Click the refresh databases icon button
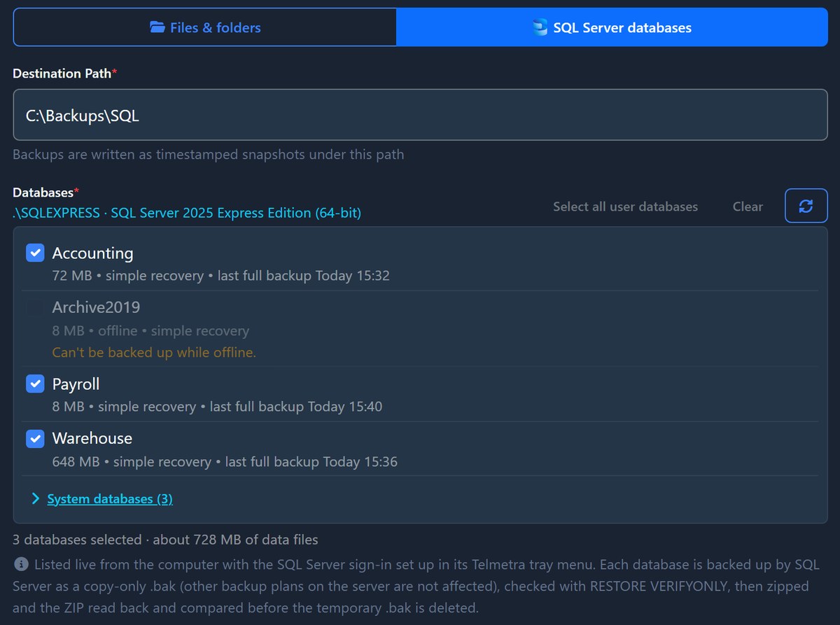The height and width of the screenshot is (625, 840). [806, 206]
